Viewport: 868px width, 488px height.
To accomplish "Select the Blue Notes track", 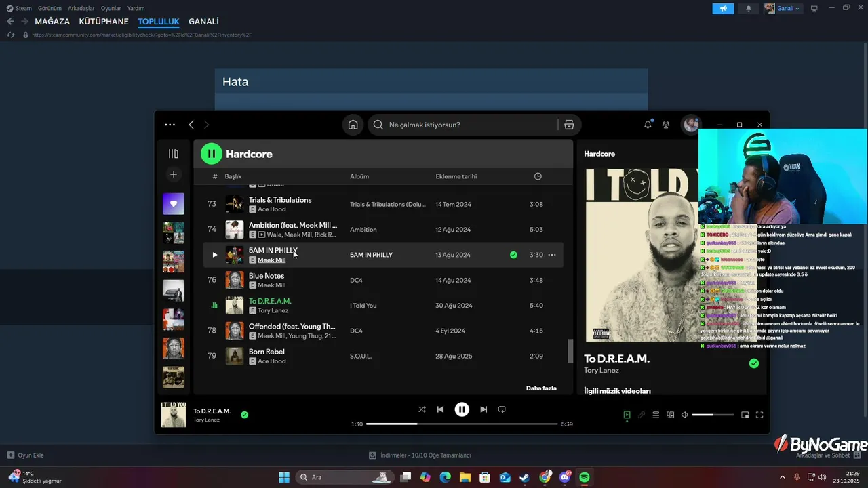I will [x=384, y=280].
